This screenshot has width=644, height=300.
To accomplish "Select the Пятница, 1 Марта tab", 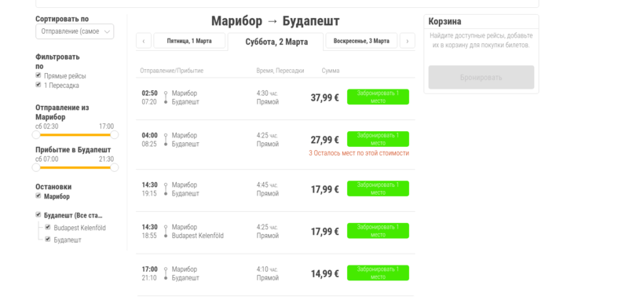I will pyautogui.click(x=189, y=41).
